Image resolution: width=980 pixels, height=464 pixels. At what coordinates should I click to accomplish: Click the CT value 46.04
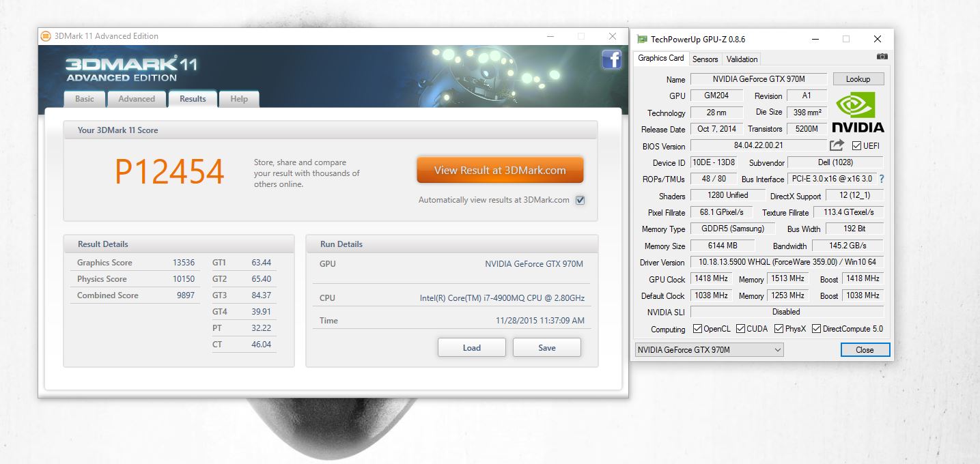pyautogui.click(x=261, y=345)
